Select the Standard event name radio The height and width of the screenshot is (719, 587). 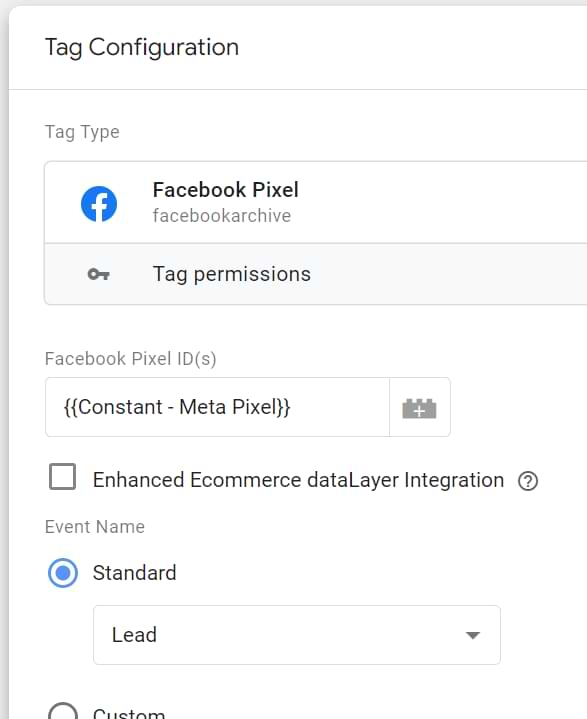tap(63, 573)
